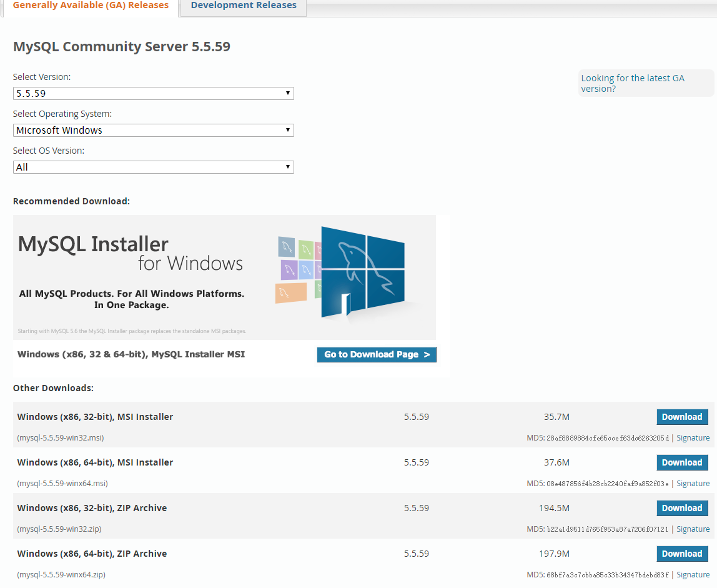The height and width of the screenshot is (588, 717).
Task: Download the 64-bit MSI Installer
Action: click(x=682, y=462)
